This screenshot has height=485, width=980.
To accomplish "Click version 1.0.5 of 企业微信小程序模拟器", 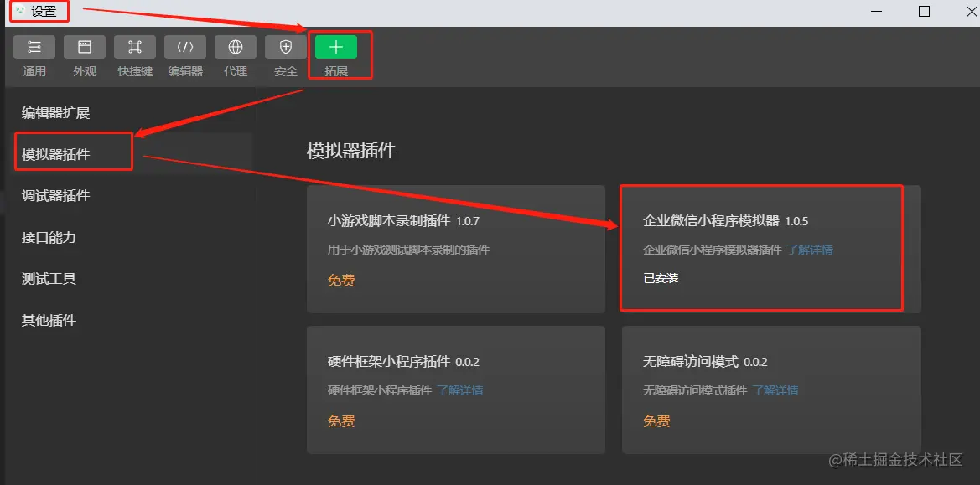I will coord(797,221).
